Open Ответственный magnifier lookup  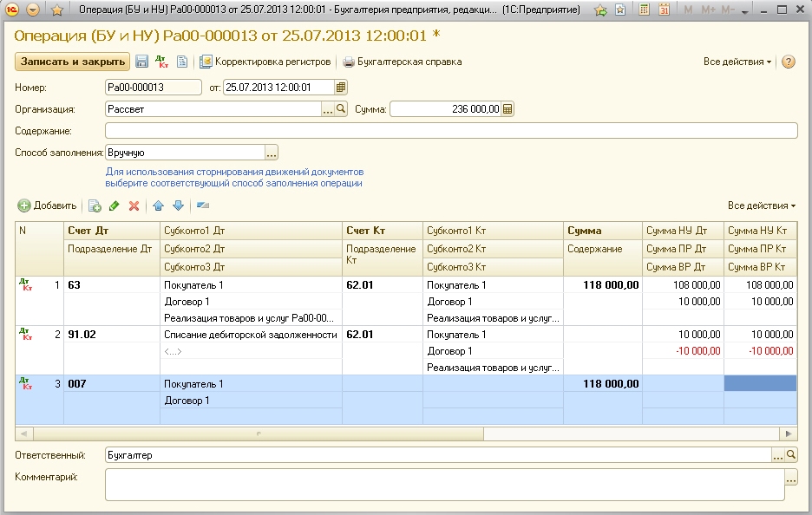(x=791, y=455)
